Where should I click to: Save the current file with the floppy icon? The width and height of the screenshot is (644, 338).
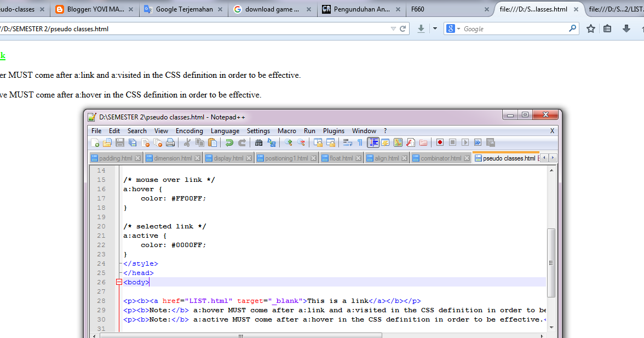click(120, 142)
